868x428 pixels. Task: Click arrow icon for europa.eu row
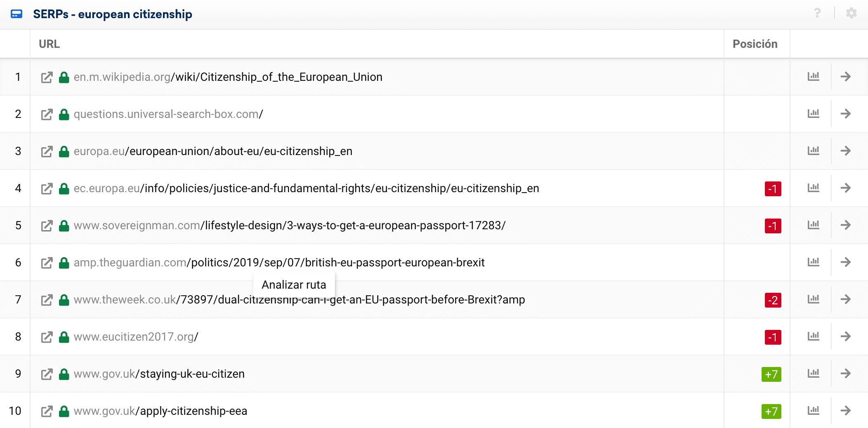pyautogui.click(x=846, y=151)
